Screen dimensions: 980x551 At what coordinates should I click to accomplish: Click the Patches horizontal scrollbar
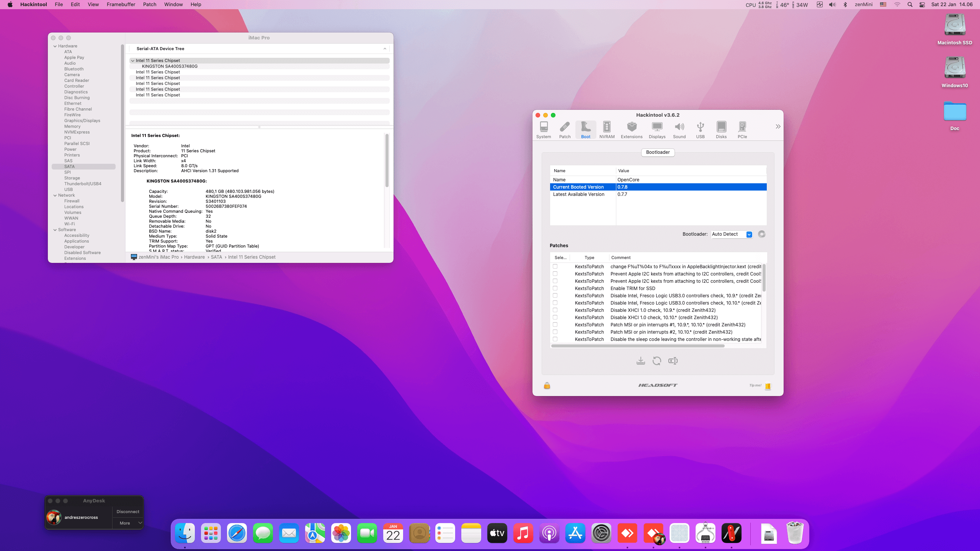point(638,346)
